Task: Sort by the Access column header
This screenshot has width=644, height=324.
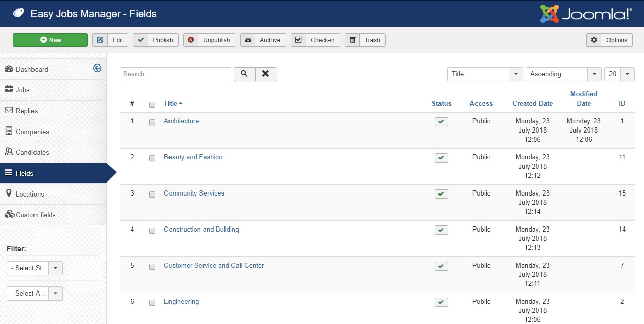Action: 481,104
